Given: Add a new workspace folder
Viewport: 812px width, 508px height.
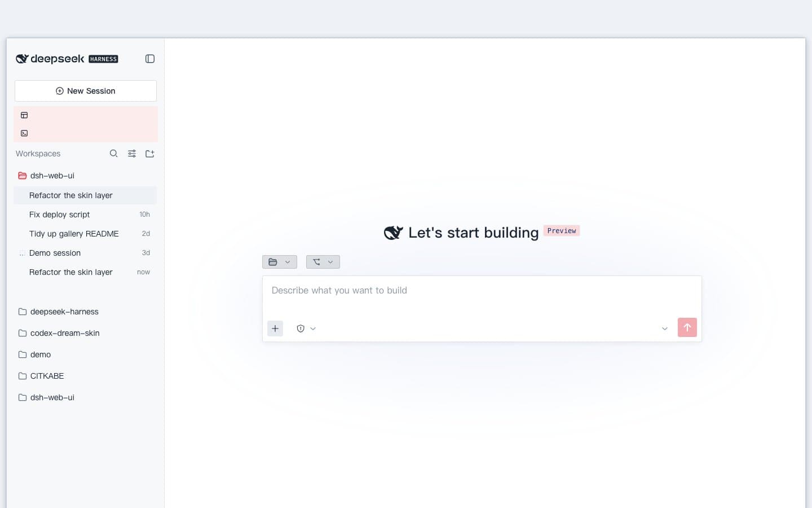Looking at the screenshot, I should click(x=150, y=154).
